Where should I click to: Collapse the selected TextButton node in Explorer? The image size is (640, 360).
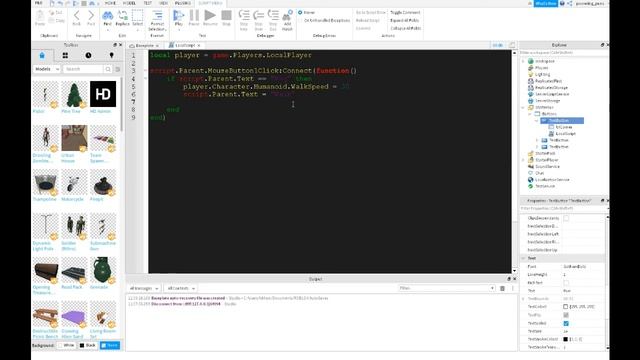pyautogui.click(x=537, y=120)
